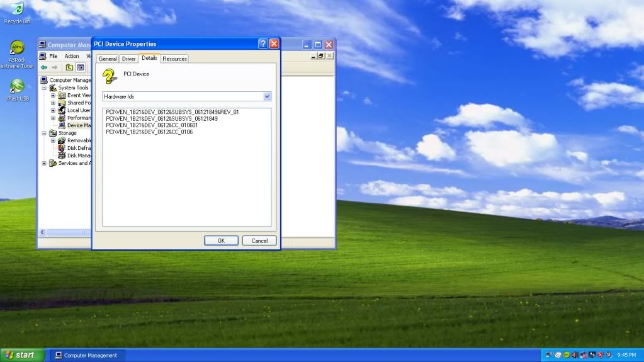Click the Back arrow in Computer Management toolbar
Image resolution: width=644 pixels, height=362 pixels.
[44, 67]
